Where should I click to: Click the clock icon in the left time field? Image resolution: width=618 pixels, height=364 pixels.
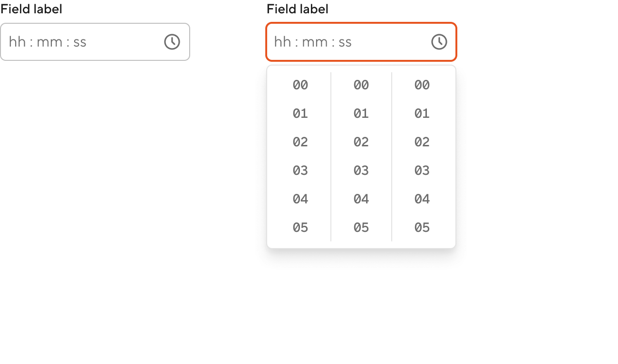coord(172,42)
